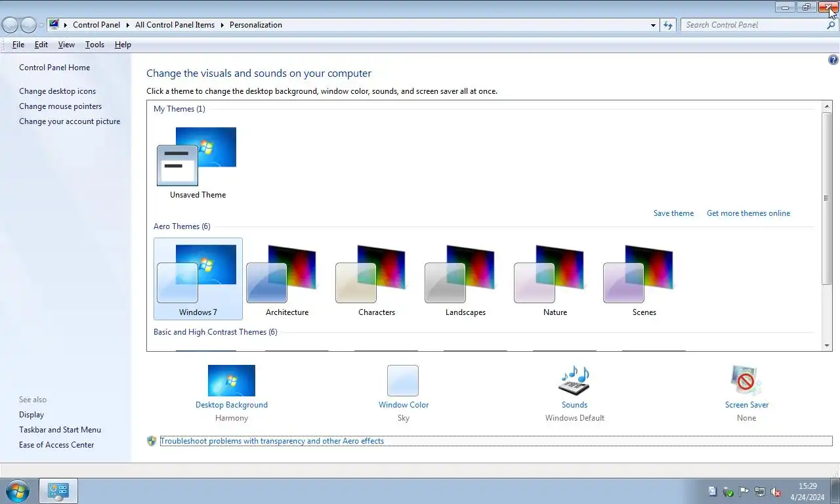This screenshot has height=504, width=840.
Task: Click the Desktop Background link text
Action: [232, 405]
